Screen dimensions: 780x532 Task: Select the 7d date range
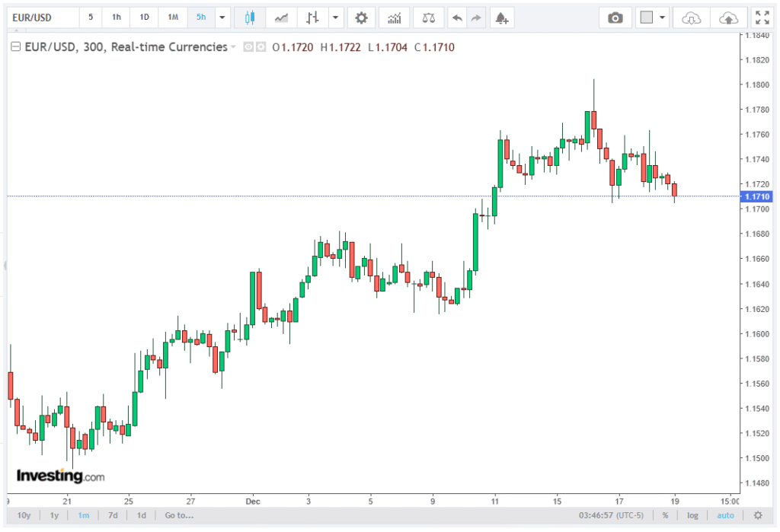[x=113, y=515]
